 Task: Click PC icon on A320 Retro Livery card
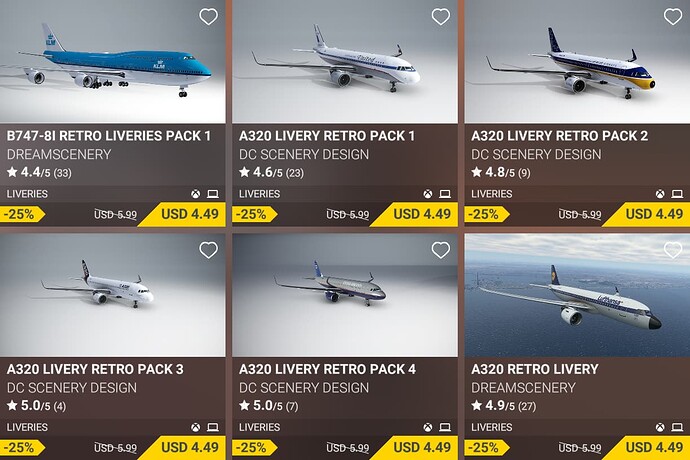click(x=677, y=428)
